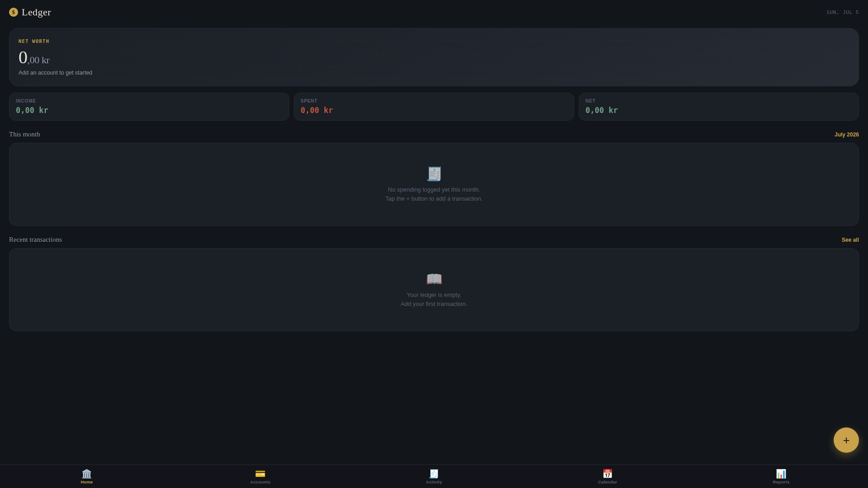Click 'Add an account to get started' text
This screenshot has width=868, height=488.
tap(55, 73)
